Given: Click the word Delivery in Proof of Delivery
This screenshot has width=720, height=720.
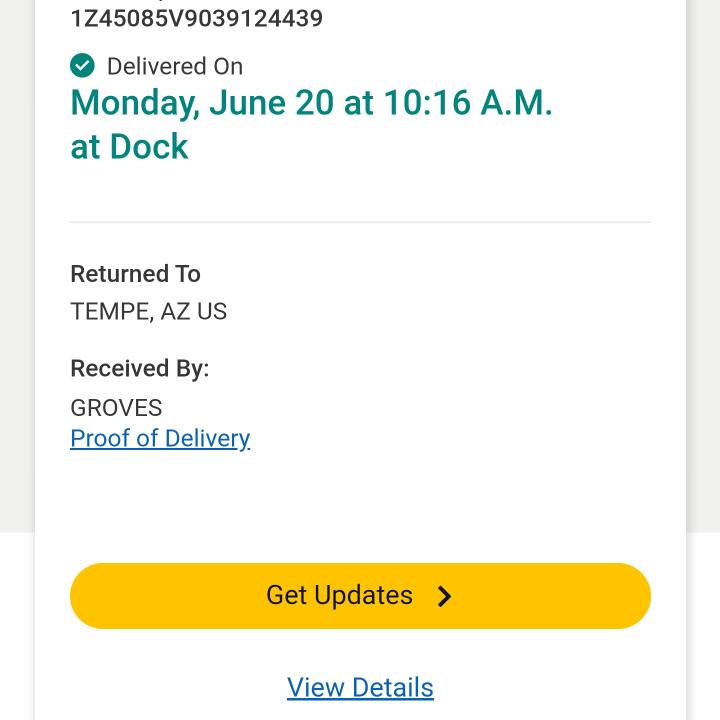Looking at the screenshot, I should 207,438.
